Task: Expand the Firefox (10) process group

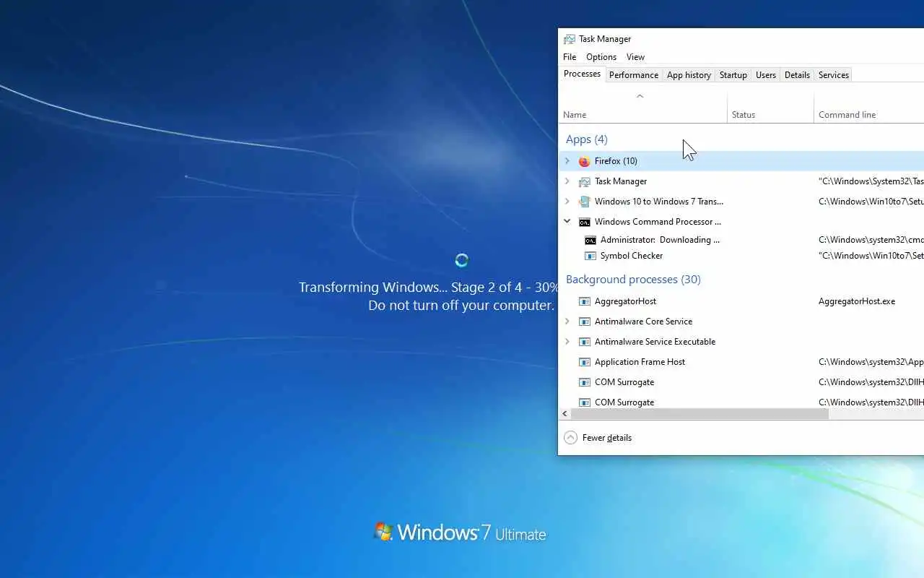Action: (x=567, y=161)
